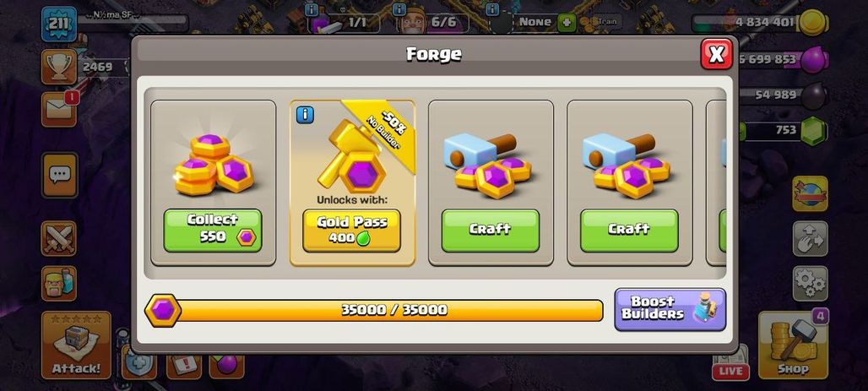Collect 550 capital gold
The width and height of the screenshot is (868, 391).
coord(213,231)
